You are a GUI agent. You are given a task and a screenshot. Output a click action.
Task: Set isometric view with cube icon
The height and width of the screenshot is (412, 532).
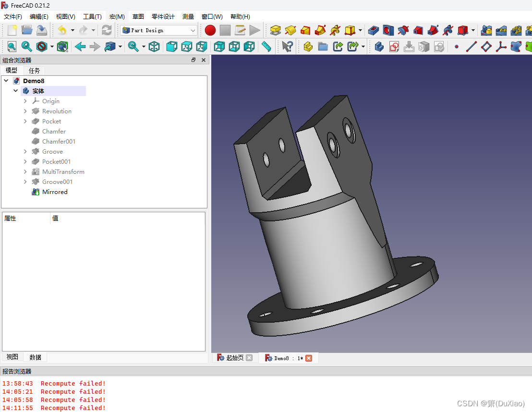[154, 47]
